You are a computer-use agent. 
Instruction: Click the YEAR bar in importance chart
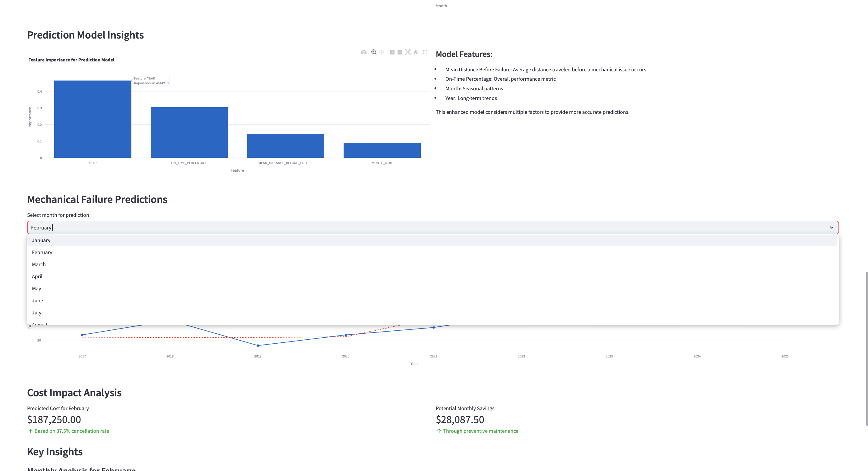[93, 119]
